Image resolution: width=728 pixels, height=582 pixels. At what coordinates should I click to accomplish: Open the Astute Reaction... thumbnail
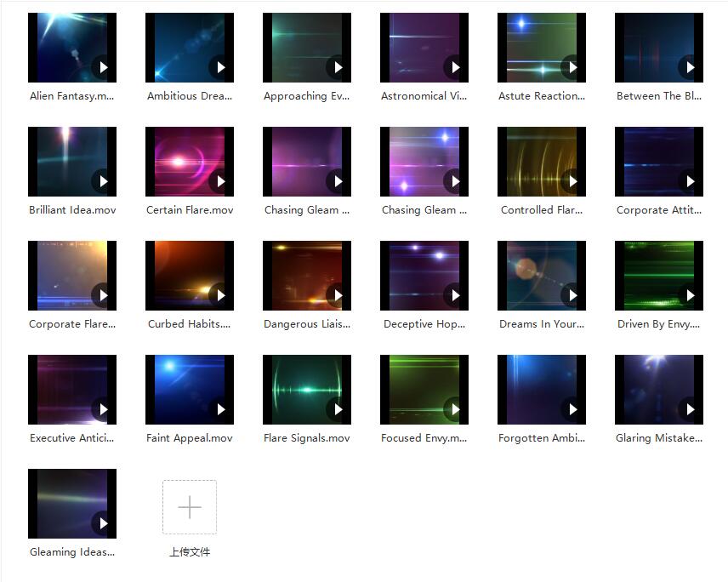(x=542, y=48)
